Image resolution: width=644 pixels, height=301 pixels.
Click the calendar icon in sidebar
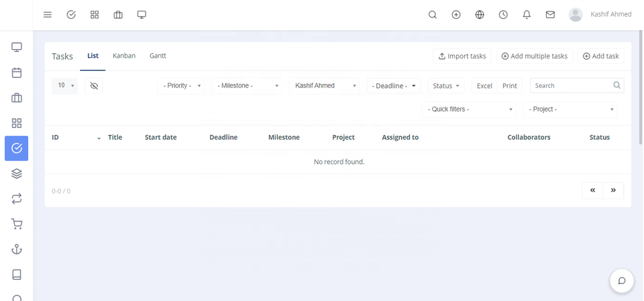17,73
